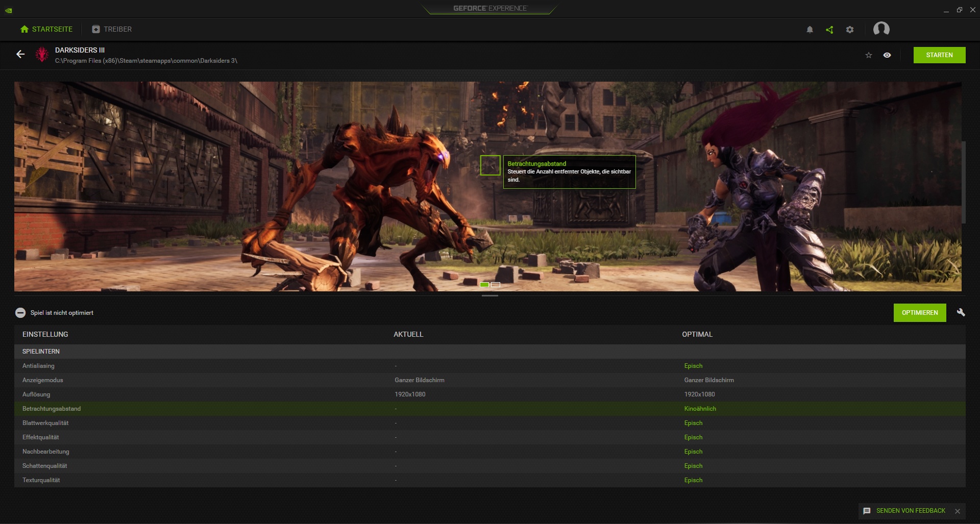Viewport: 980px width, 524px height.
Task: Click the Betrachtungsabstand highlight box in screenshot
Action: coord(490,165)
